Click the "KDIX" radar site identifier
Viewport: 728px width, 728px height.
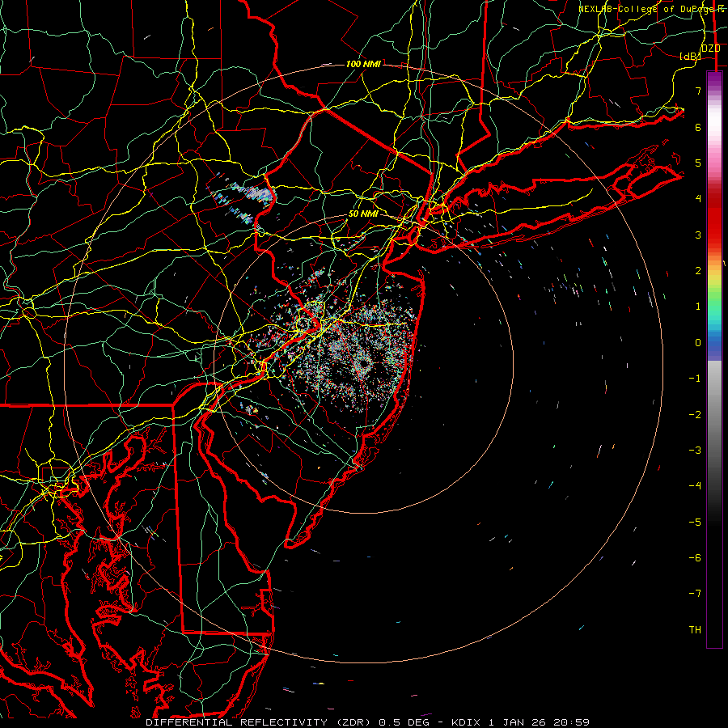pyautogui.click(x=467, y=722)
